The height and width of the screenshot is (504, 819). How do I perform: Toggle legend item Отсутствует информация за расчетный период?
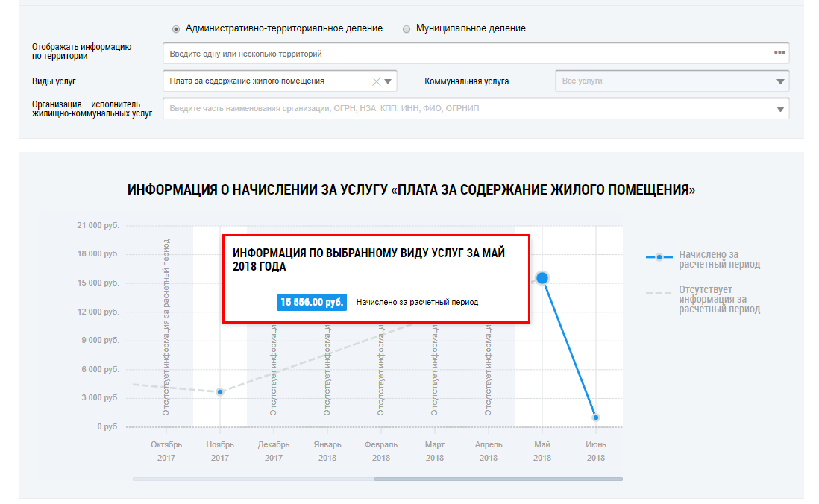(719, 299)
